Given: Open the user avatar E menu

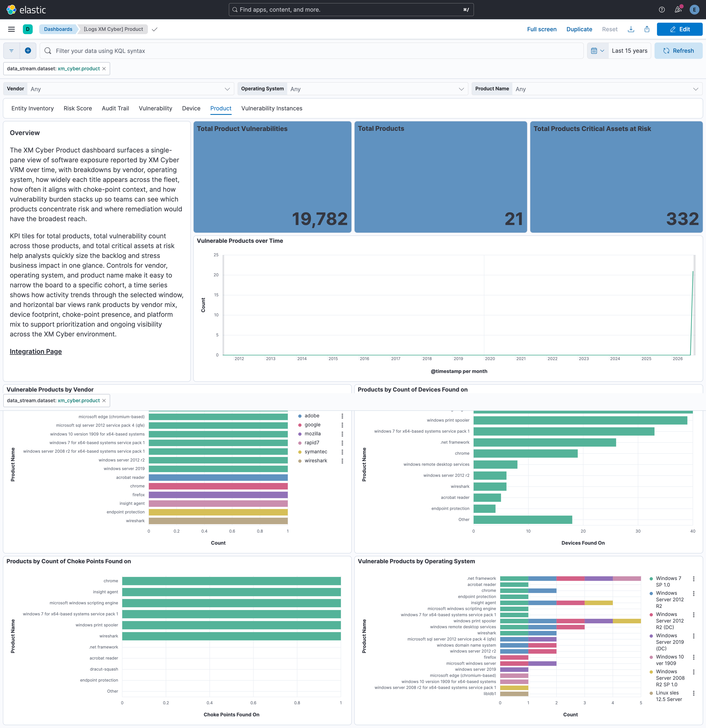Looking at the screenshot, I should (694, 10).
